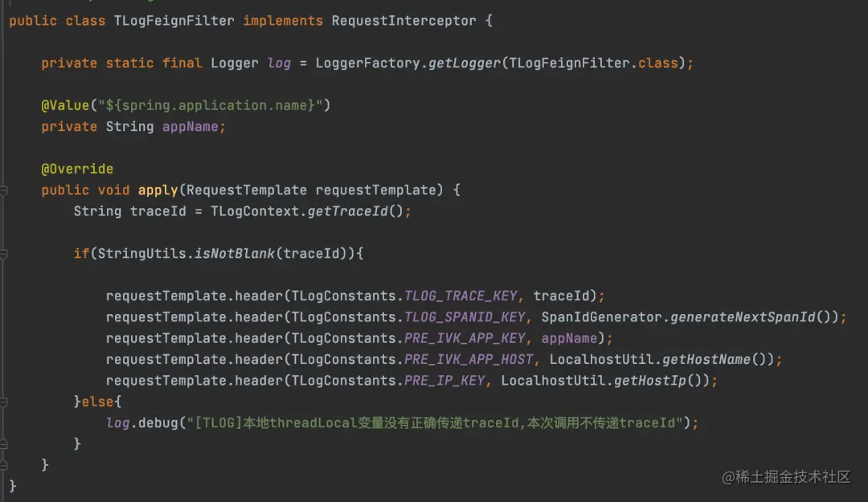Viewport: 868px width, 502px height.
Task: Click appName in the private String declaration
Action: 190,127
